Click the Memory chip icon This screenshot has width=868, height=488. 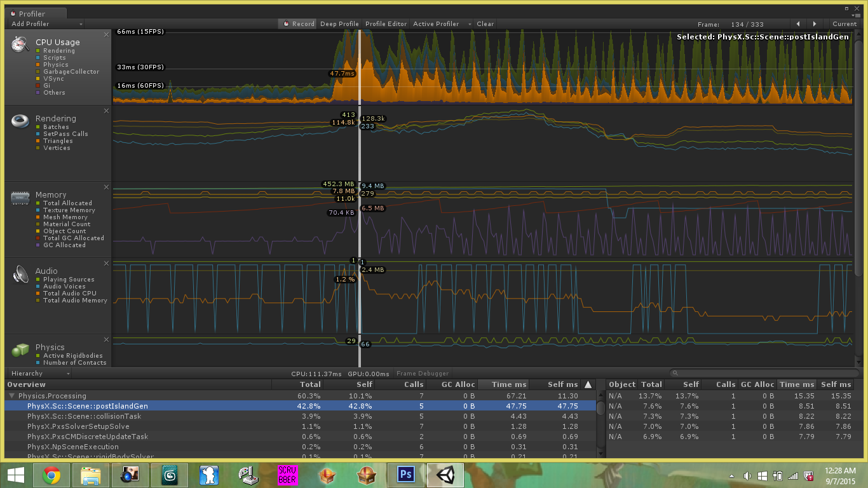(21, 198)
